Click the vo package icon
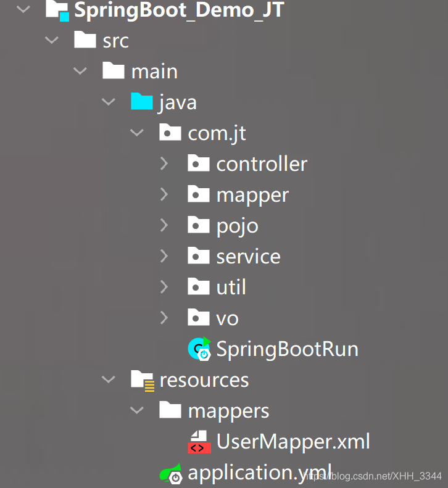The width and height of the screenshot is (448, 488). pyautogui.click(x=198, y=317)
